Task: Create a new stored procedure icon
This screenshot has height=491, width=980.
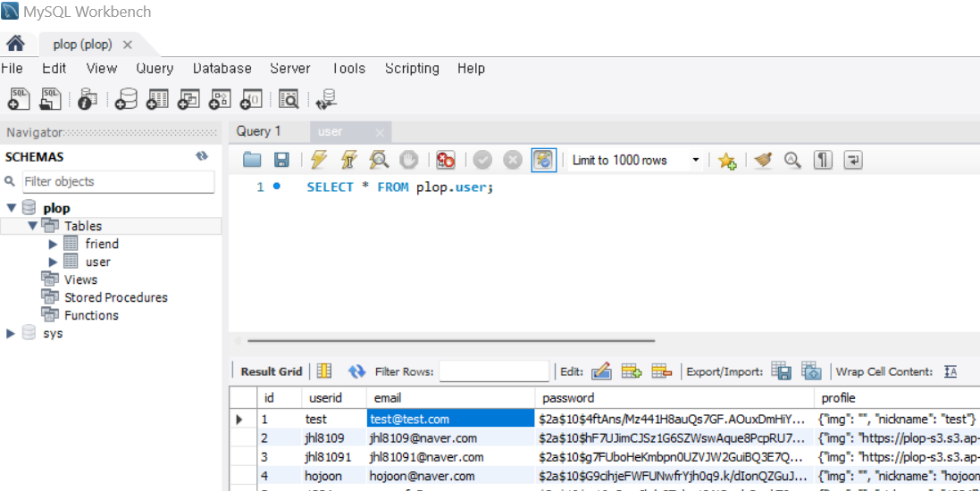Action: coord(220,99)
